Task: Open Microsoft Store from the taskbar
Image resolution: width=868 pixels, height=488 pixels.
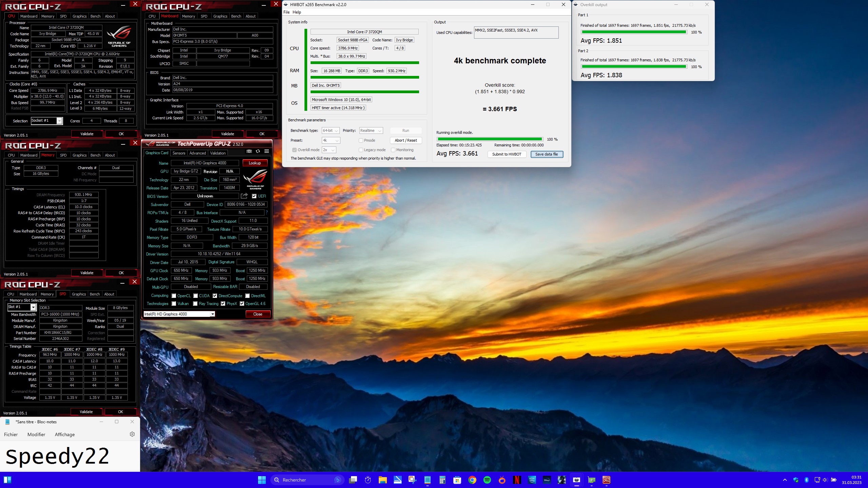Action: (457, 480)
